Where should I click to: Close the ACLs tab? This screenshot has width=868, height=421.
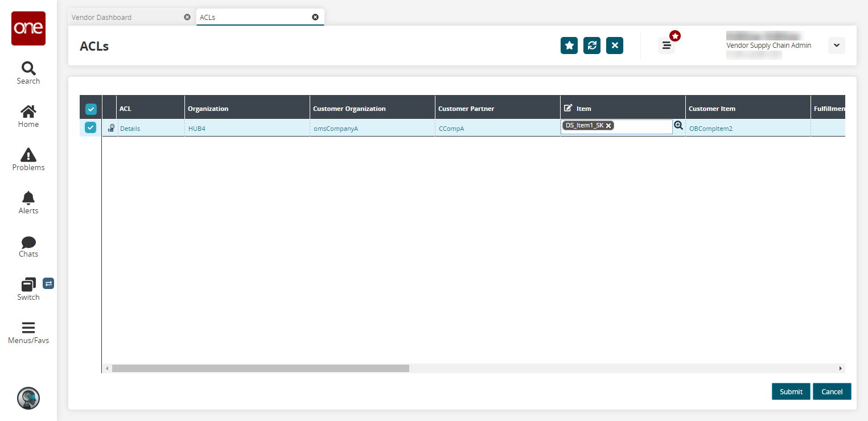click(315, 17)
